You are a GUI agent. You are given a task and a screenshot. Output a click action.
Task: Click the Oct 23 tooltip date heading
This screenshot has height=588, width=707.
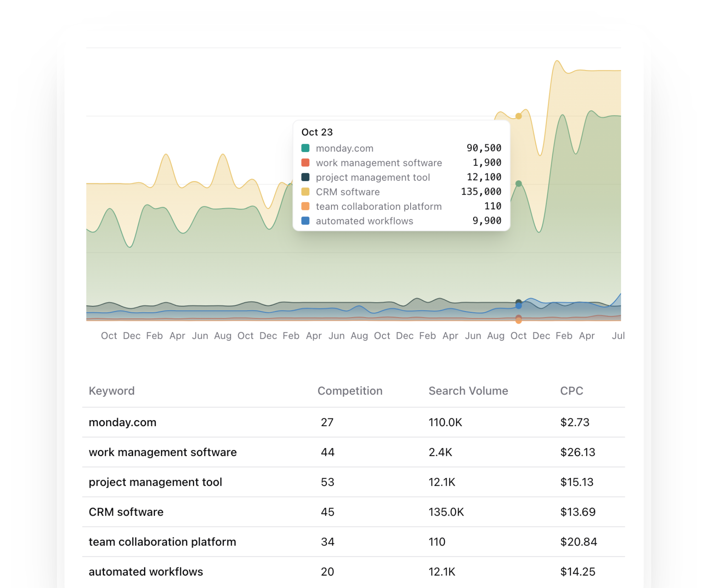tap(317, 132)
